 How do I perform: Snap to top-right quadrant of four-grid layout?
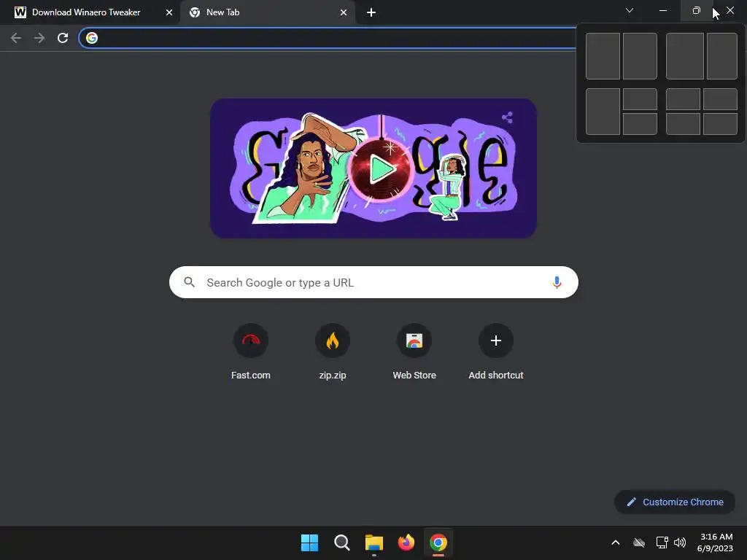point(720,99)
